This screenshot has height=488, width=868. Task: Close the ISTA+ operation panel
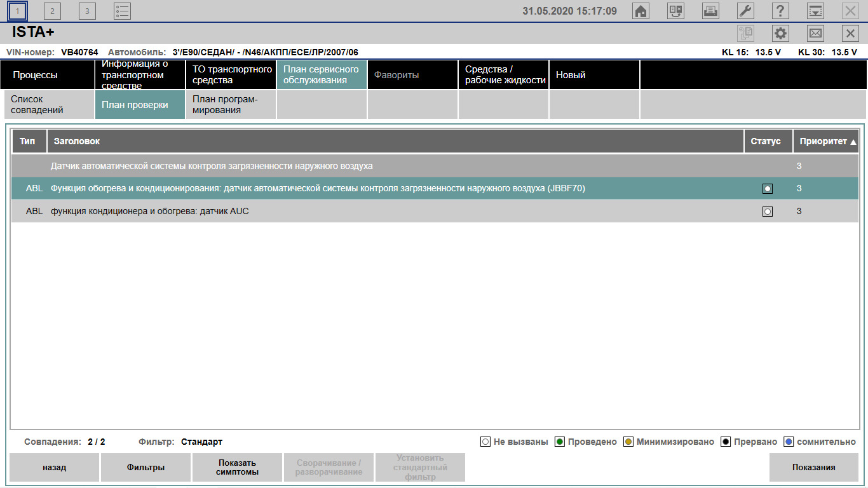pyautogui.click(x=850, y=34)
